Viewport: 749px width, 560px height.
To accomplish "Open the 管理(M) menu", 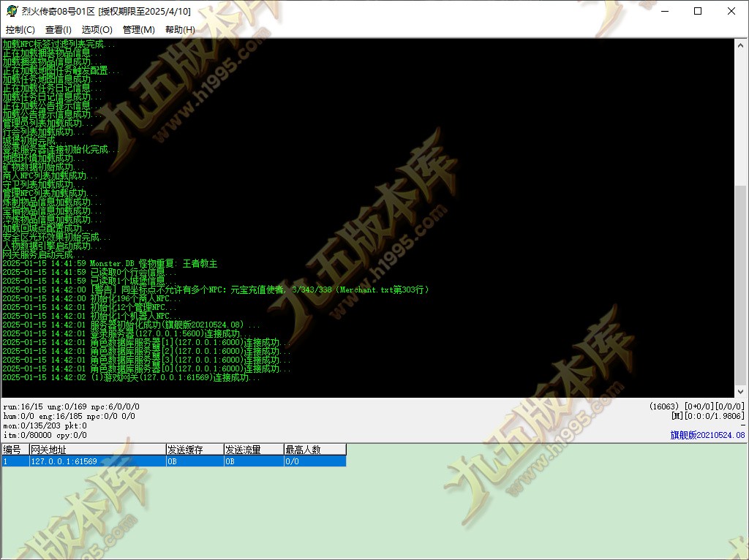I will pyautogui.click(x=138, y=29).
